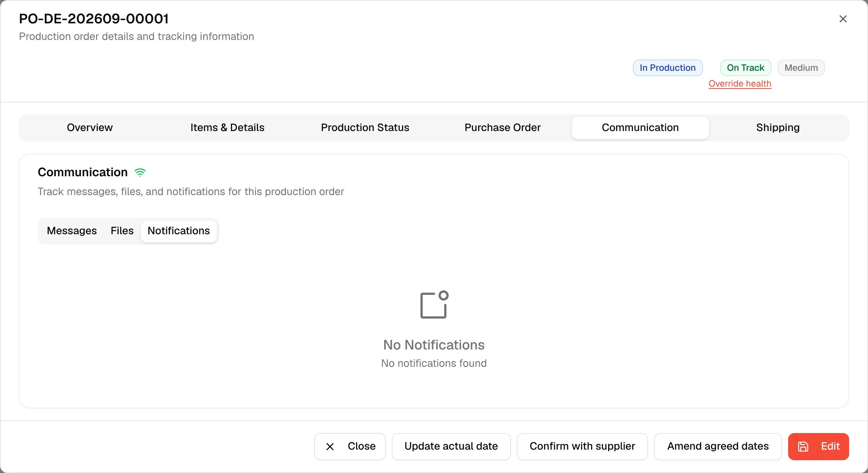Viewport: 868px width, 473px height.
Task: Click the Override health link
Action: coord(740,84)
